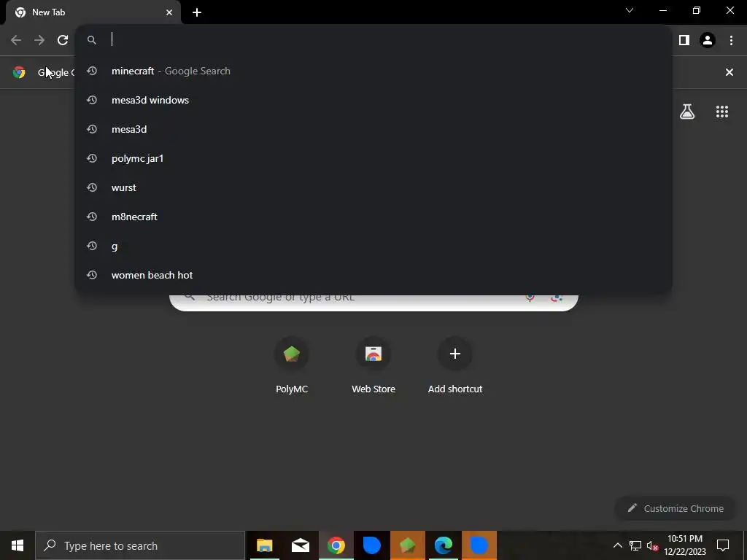Screen dimensions: 747x560
Task: Click the taskbar 'Type here to search' box
Action: 140,545
